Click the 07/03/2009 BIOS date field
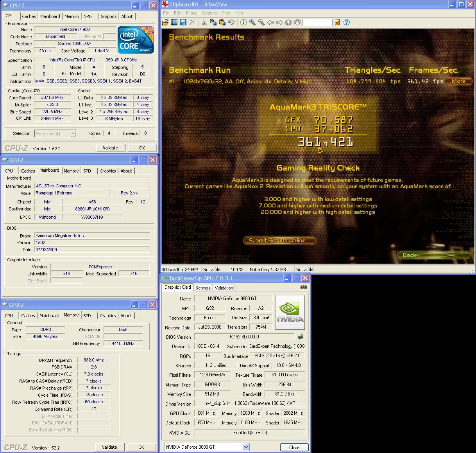 [x=92, y=250]
